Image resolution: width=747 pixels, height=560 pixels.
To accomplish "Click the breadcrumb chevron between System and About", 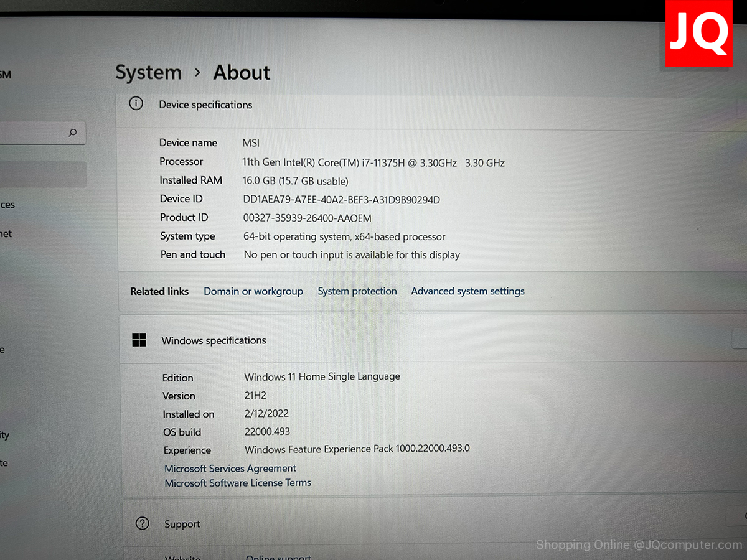I will click(197, 73).
